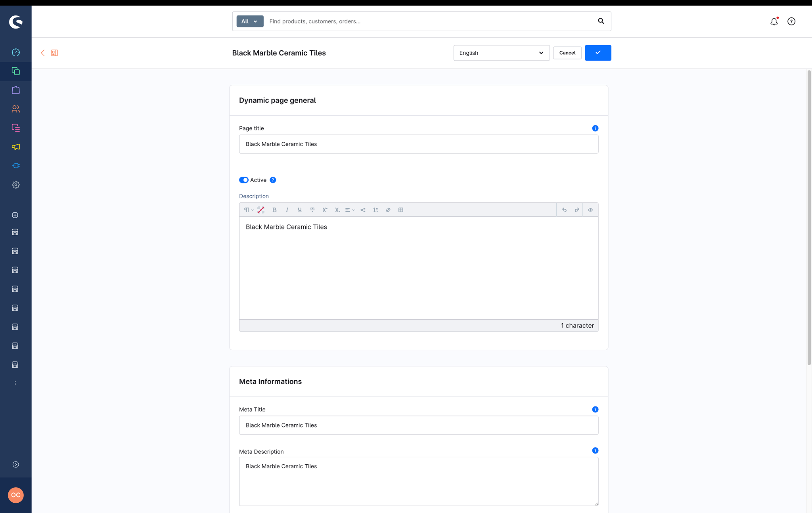812x513 pixels.
Task: Click the 'Dynamic page general' heading
Action: click(x=278, y=100)
